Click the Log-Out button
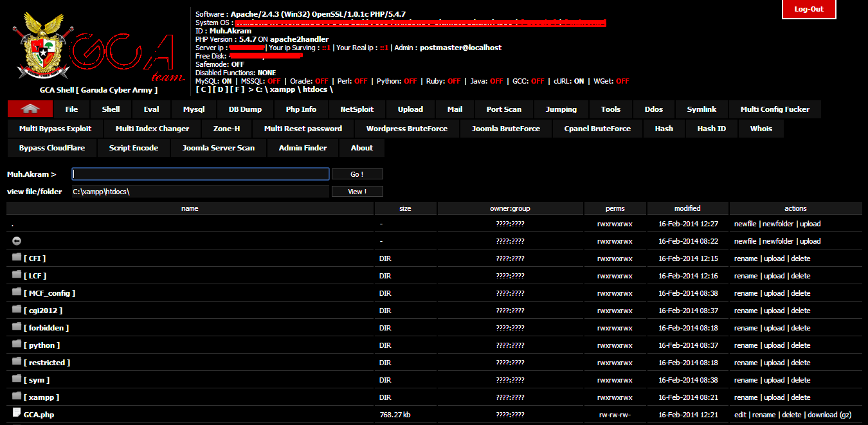Screen dimensions: 868x425 tap(809, 10)
